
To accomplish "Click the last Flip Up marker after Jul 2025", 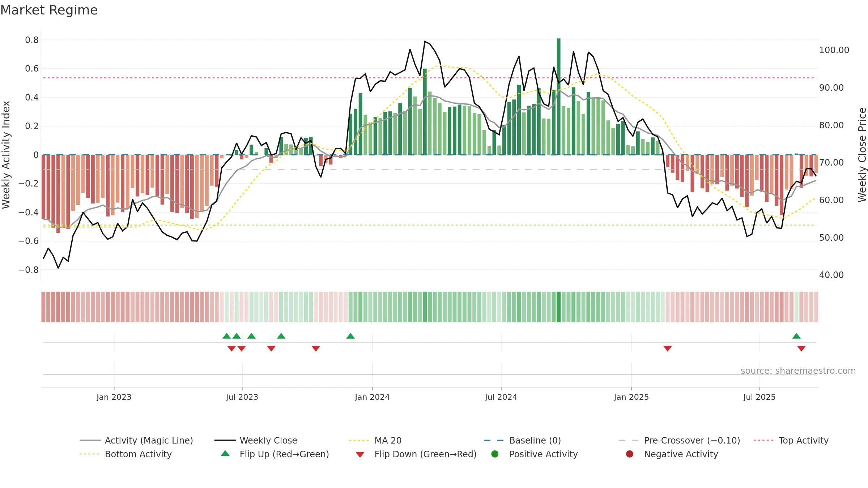I will 796,336.
